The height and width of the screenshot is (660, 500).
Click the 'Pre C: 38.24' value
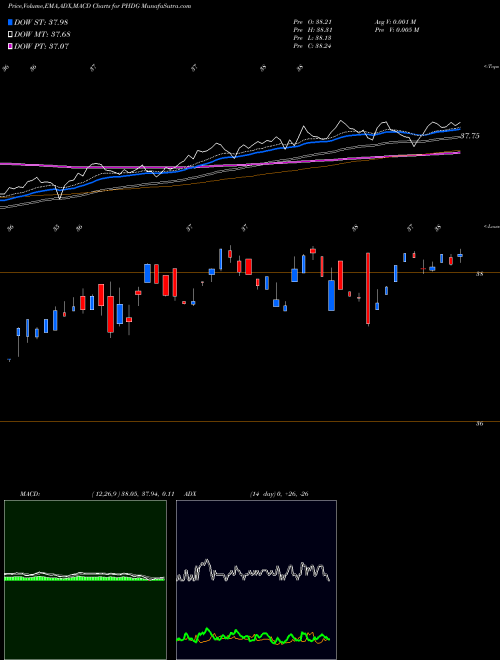coord(312,46)
